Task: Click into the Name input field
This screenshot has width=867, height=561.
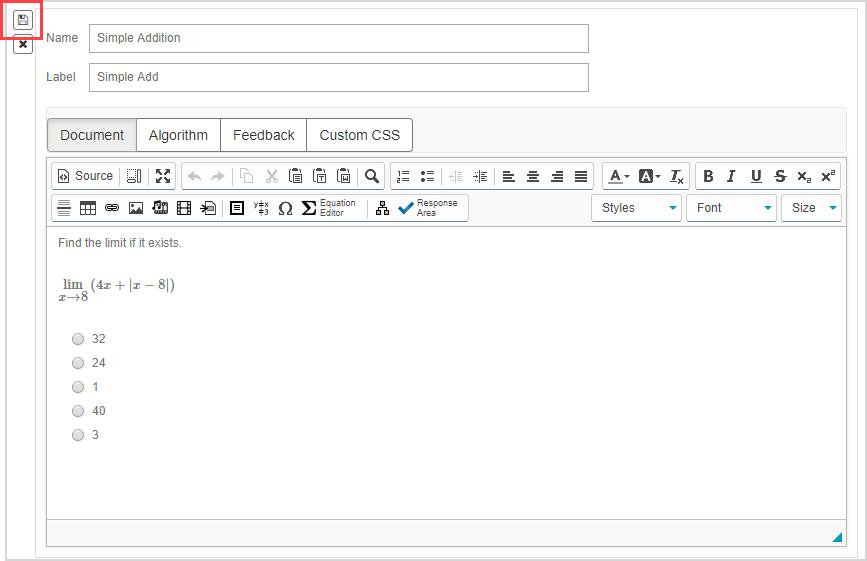Action: [338, 38]
